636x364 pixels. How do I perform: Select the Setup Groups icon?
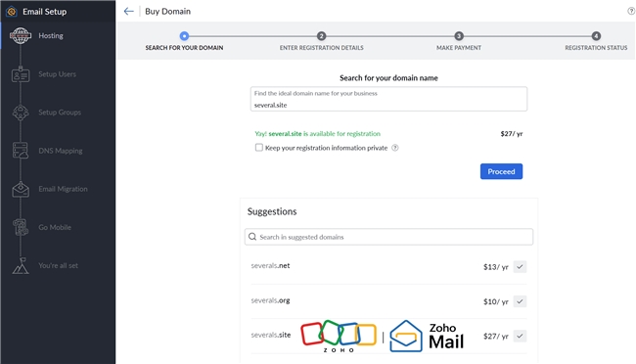pos(21,113)
